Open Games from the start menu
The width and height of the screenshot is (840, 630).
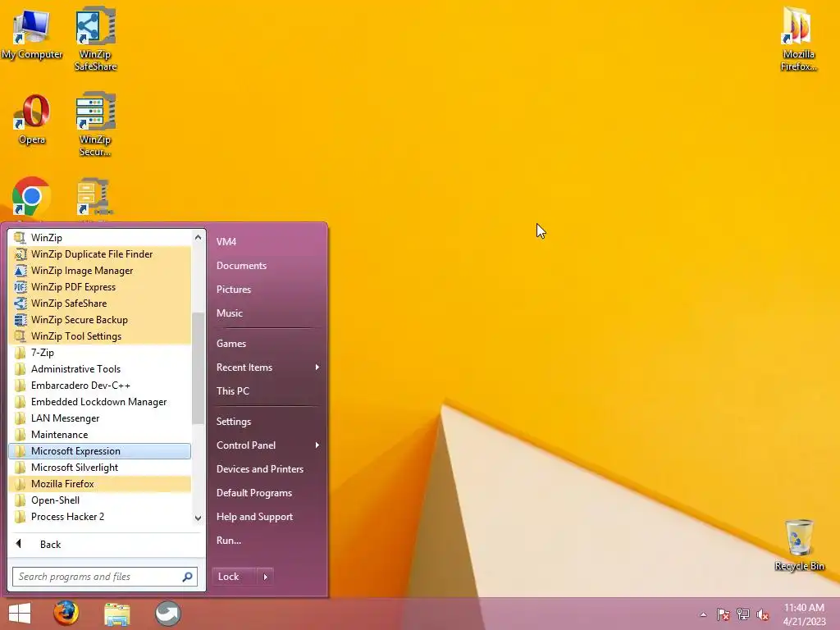(x=267, y=344)
